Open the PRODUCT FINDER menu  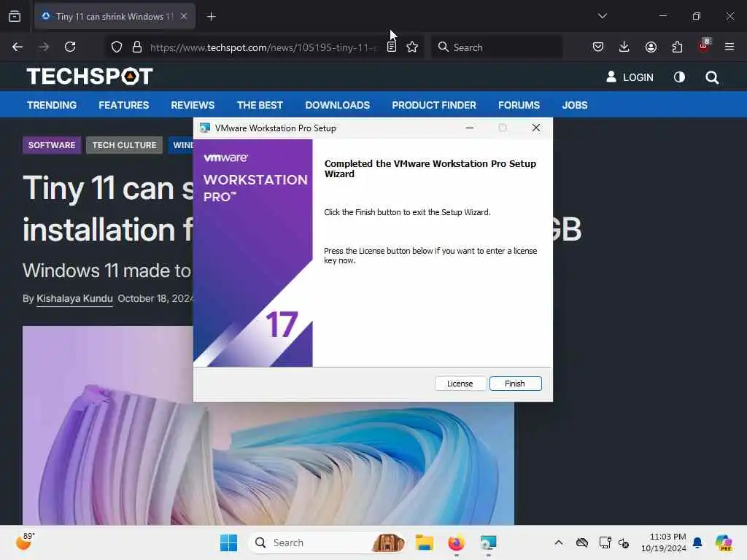tap(434, 105)
